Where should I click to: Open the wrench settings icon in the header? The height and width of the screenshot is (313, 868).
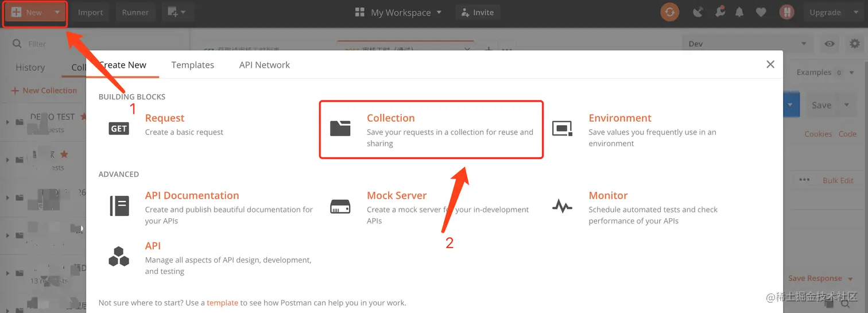tap(719, 12)
